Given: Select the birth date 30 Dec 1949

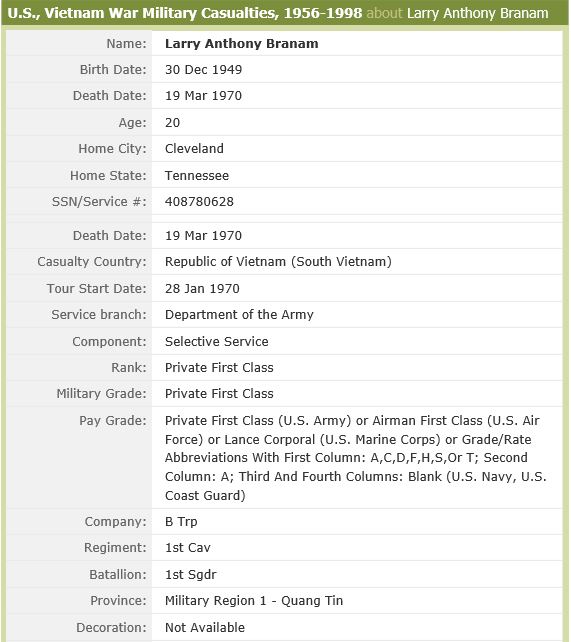Looking at the screenshot, I should 203,70.
